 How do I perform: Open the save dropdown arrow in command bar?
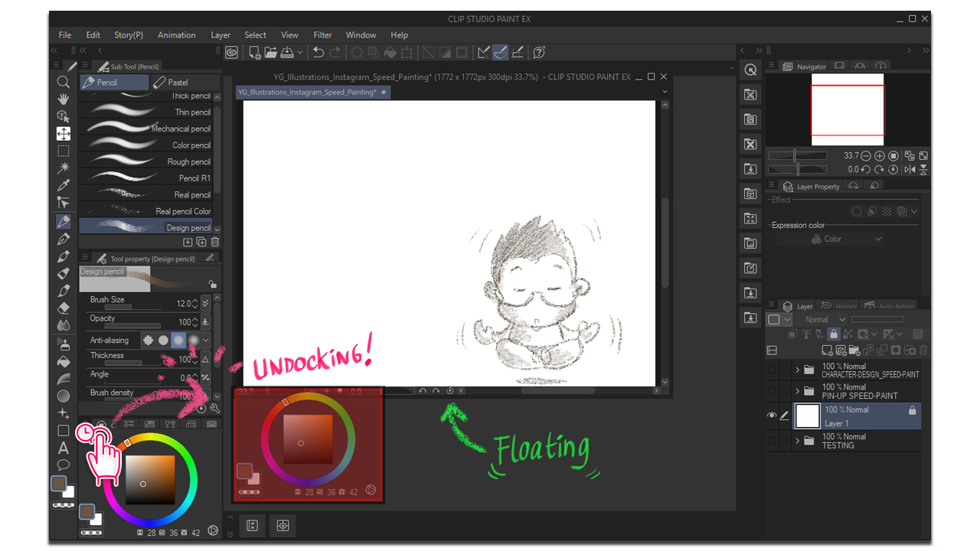click(x=299, y=52)
